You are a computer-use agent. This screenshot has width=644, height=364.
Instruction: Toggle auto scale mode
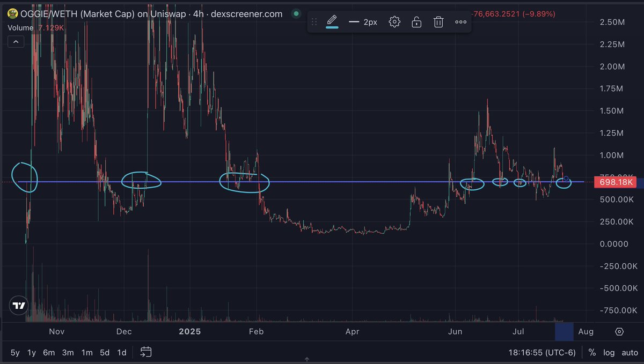pos(630,353)
